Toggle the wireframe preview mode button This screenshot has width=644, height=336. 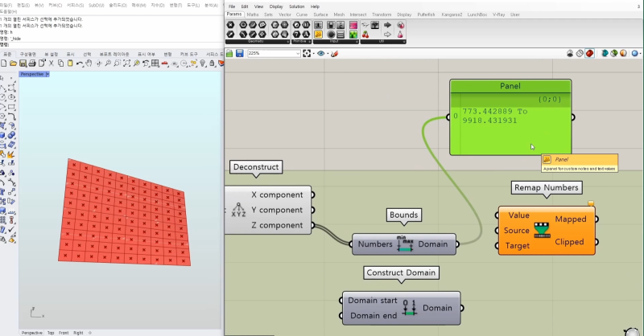pos(580,53)
